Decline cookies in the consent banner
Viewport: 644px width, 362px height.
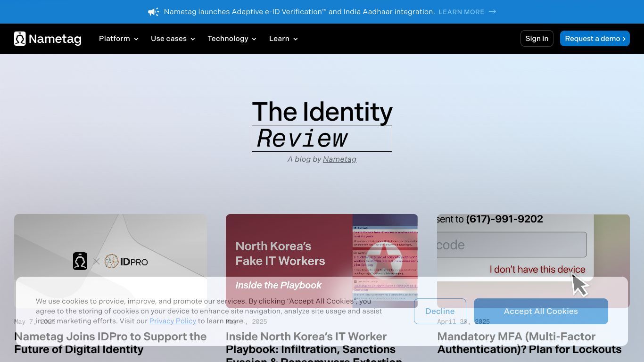click(x=439, y=311)
